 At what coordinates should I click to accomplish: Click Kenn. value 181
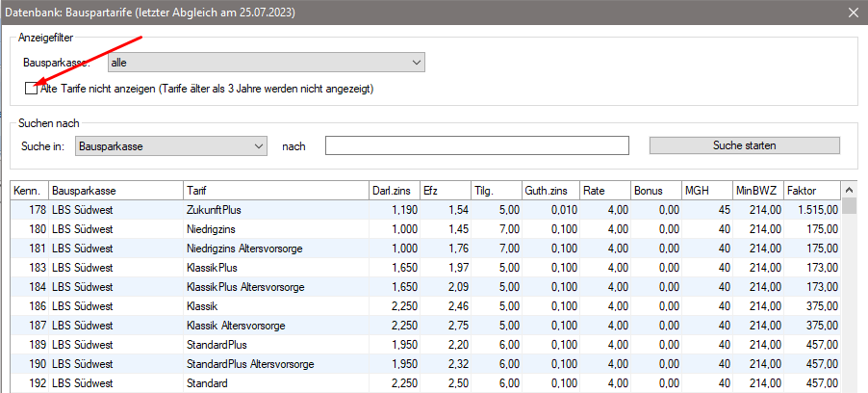tap(38, 249)
